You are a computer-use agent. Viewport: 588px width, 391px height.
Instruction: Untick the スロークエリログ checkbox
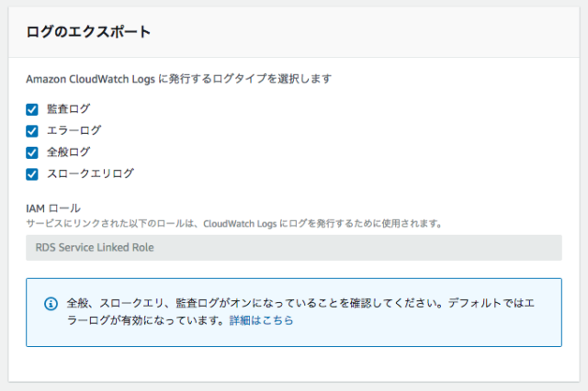point(32,174)
